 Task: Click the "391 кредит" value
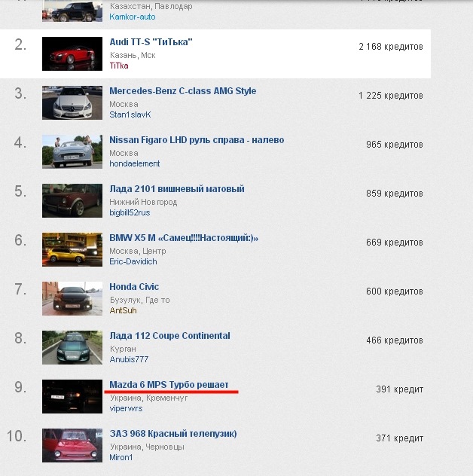399,389
